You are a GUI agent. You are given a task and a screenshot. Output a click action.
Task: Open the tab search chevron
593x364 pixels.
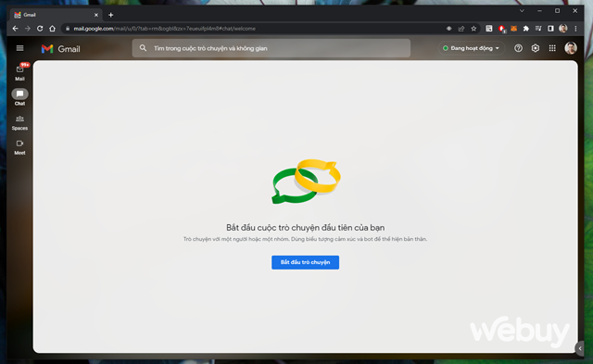522,11
